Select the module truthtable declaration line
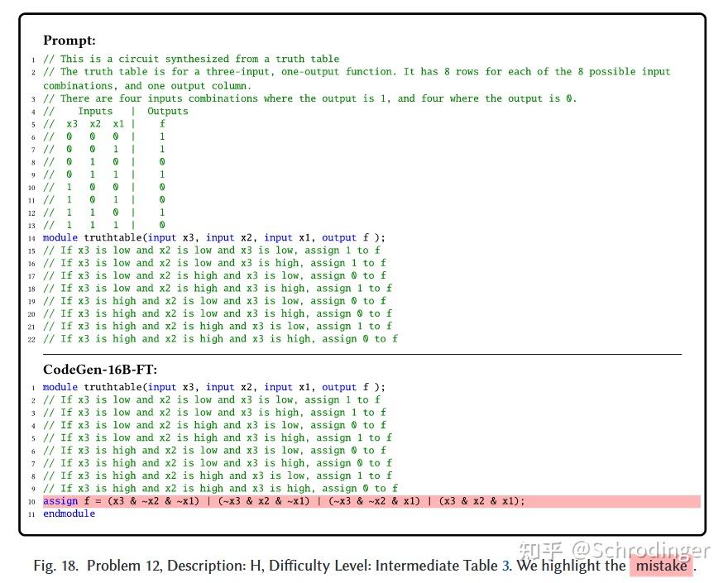Image resolution: width=728 pixels, height=583 pixels. [207, 237]
